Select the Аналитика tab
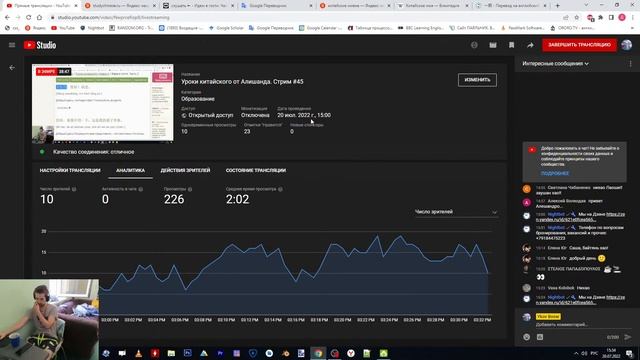Screen dimensions: 640x360 [x=130, y=171]
